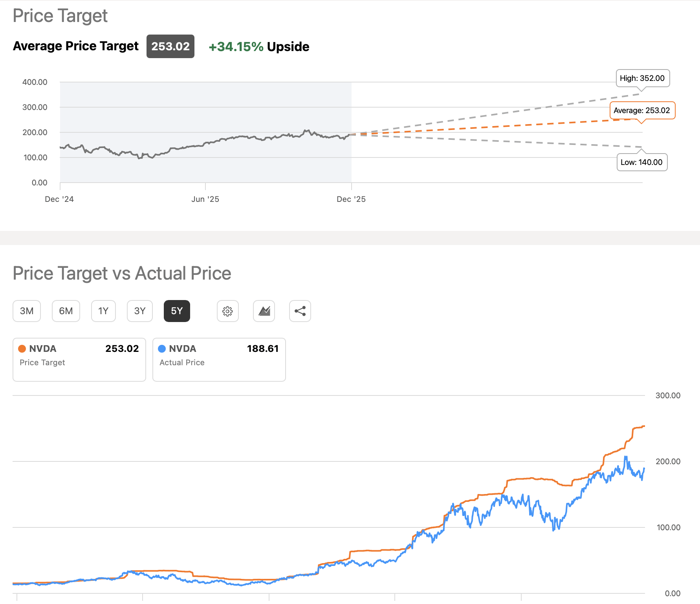Click the Price Target section heading
This screenshot has height=604, width=700.
click(60, 16)
